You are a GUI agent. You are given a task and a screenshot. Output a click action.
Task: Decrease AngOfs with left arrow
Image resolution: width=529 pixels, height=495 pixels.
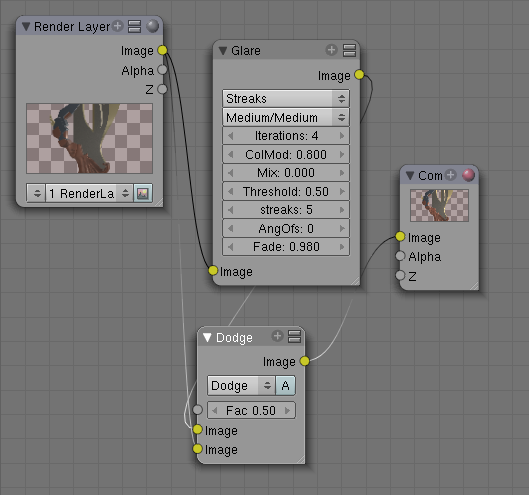coord(231,229)
